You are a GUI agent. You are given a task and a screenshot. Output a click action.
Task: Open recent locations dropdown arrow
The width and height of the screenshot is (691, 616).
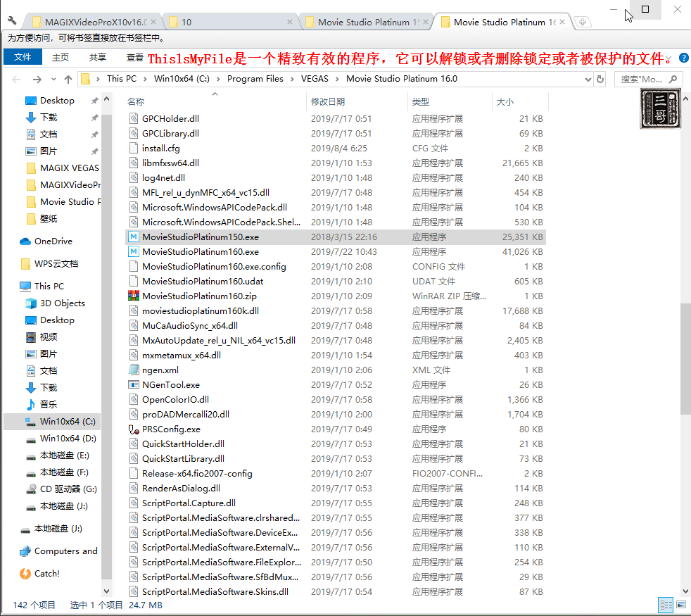click(53, 80)
